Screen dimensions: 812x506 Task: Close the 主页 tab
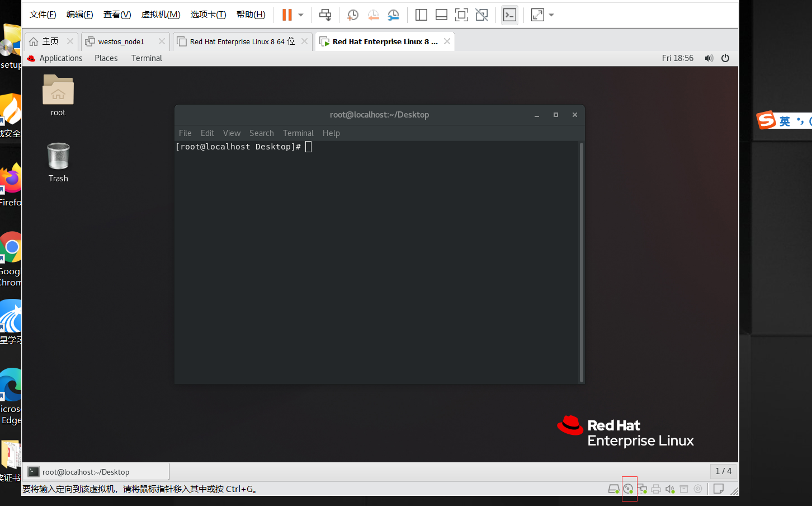[x=70, y=41]
